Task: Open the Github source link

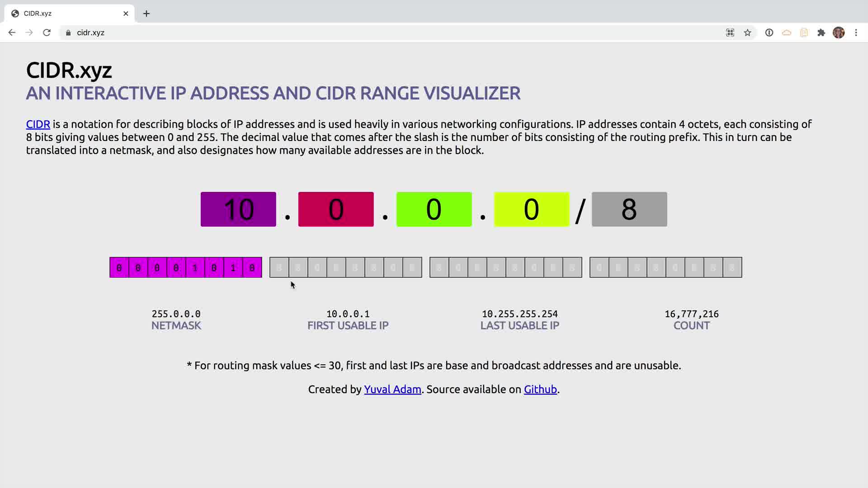Action: (540, 389)
